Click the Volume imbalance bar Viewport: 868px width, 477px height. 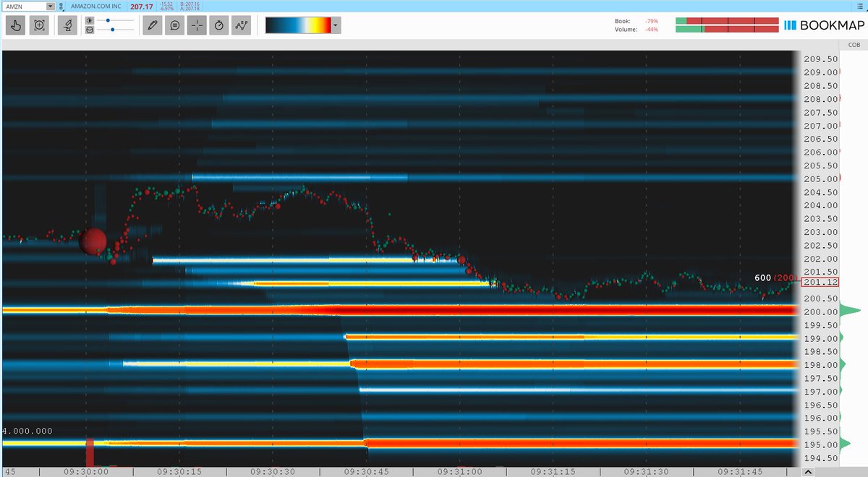[726, 30]
